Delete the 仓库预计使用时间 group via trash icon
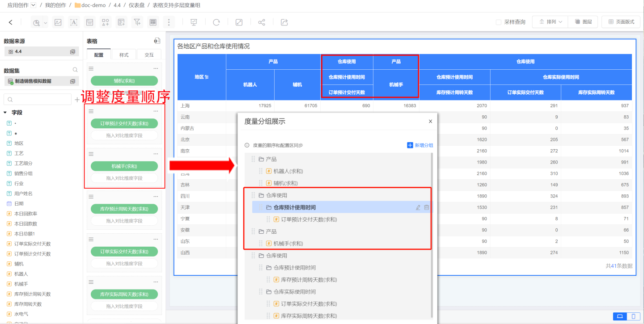This screenshot has width=644, height=324. click(x=427, y=207)
